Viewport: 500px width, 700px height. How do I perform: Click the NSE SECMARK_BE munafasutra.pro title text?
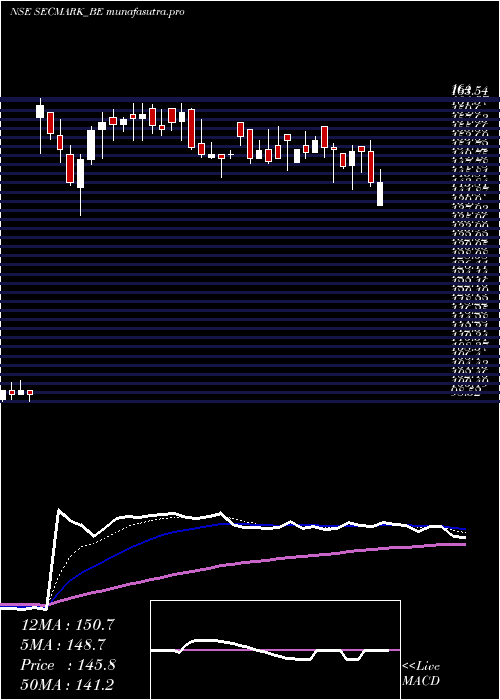(97, 12)
